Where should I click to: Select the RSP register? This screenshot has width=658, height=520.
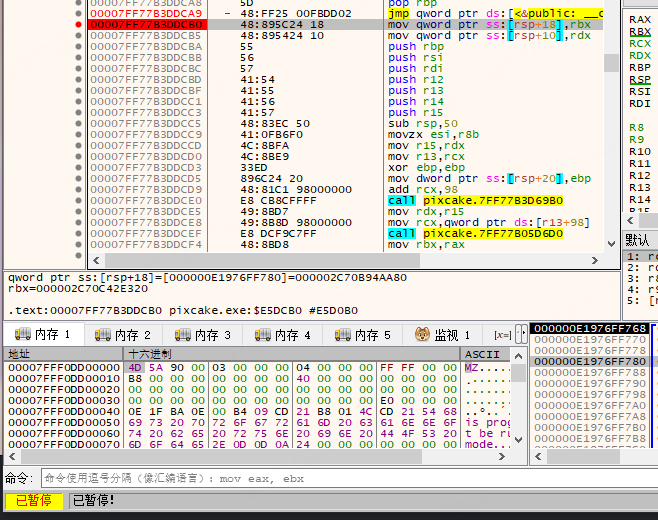click(x=640, y=79)
